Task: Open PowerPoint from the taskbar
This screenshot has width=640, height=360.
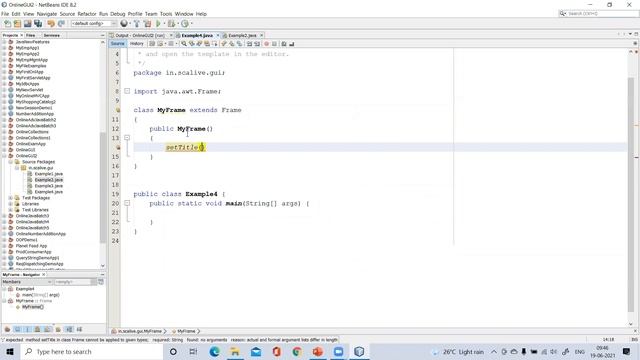Action: pos(318,351)
